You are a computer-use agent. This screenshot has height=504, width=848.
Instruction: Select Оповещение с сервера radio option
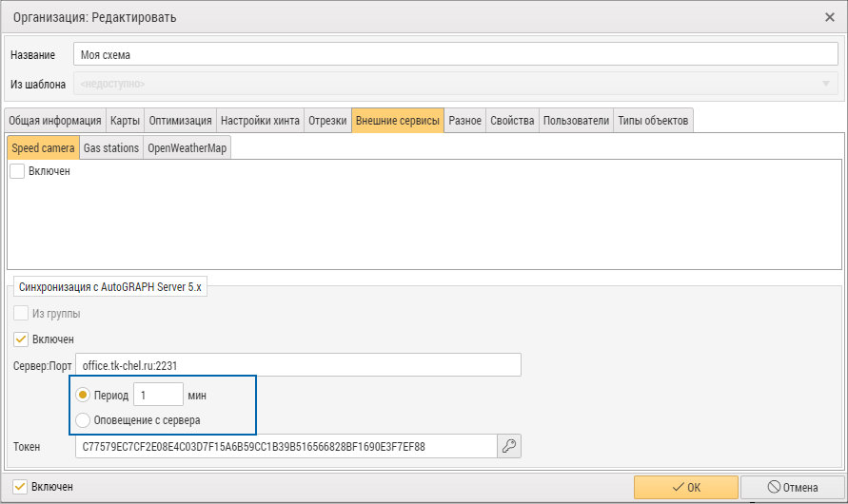[x=82, y=419]
